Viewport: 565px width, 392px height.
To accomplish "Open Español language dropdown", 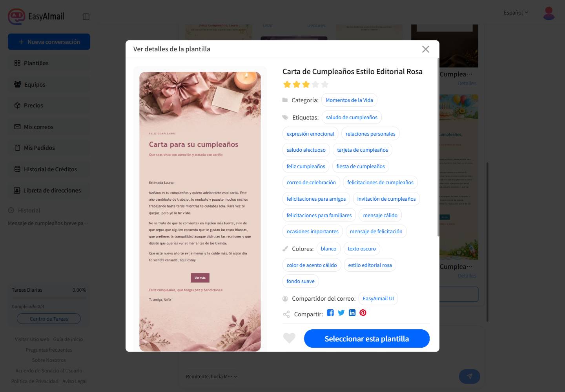I will tap(516, 13).
